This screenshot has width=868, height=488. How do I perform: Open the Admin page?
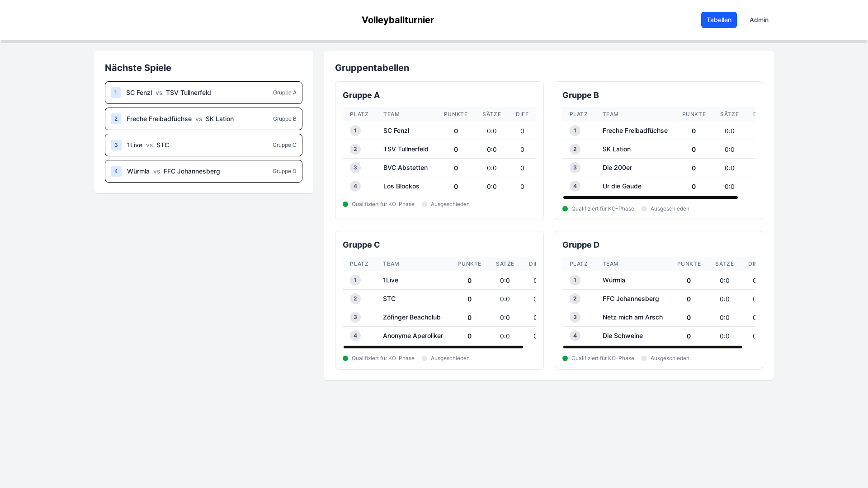[x=759, y=20]
